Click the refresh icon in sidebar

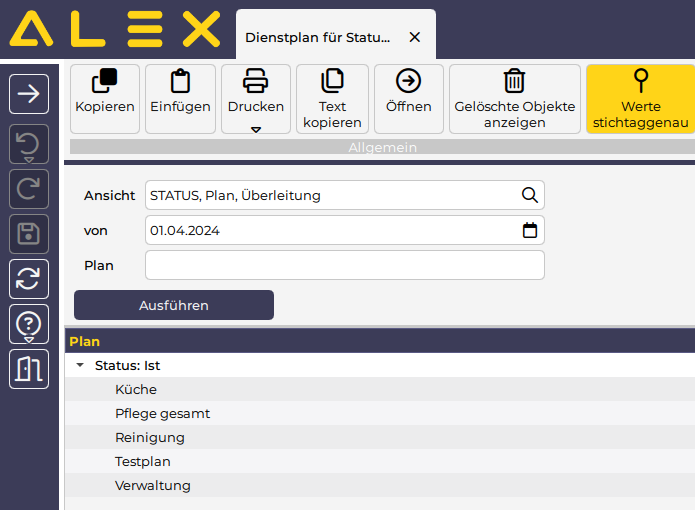[29, 279]
